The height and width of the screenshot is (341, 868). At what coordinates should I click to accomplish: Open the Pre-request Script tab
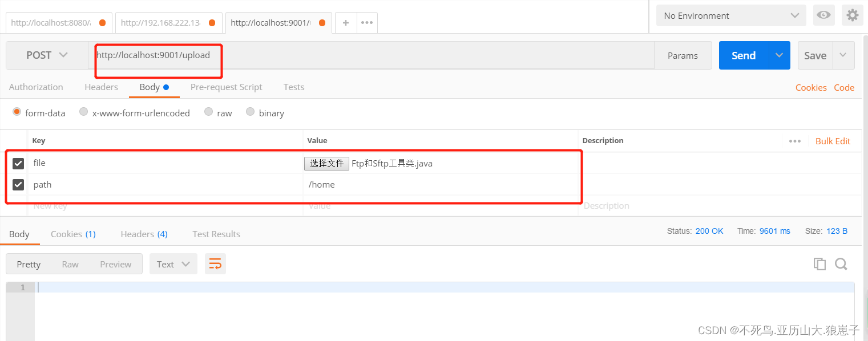click(226, 87)
